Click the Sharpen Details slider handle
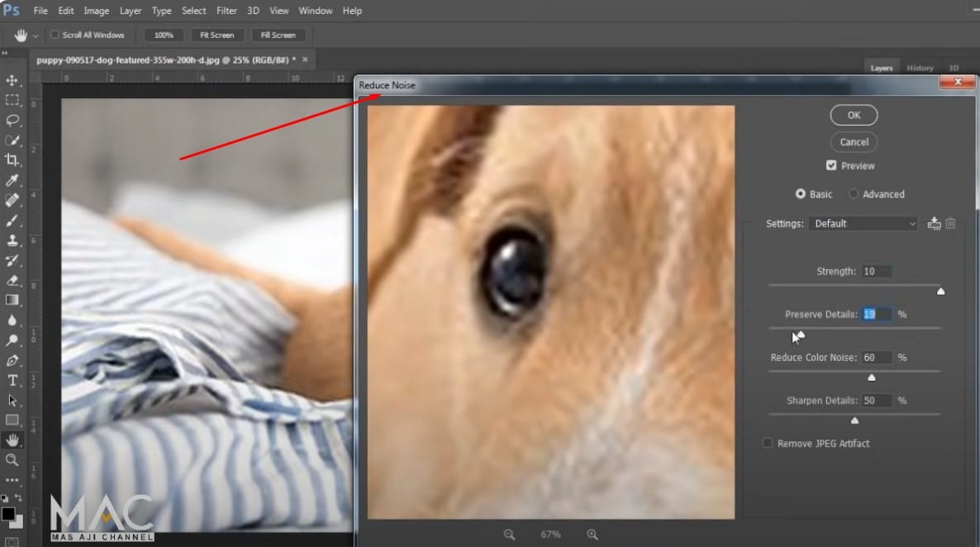Viewport: 980px width, 547px height. coord(854,421)
